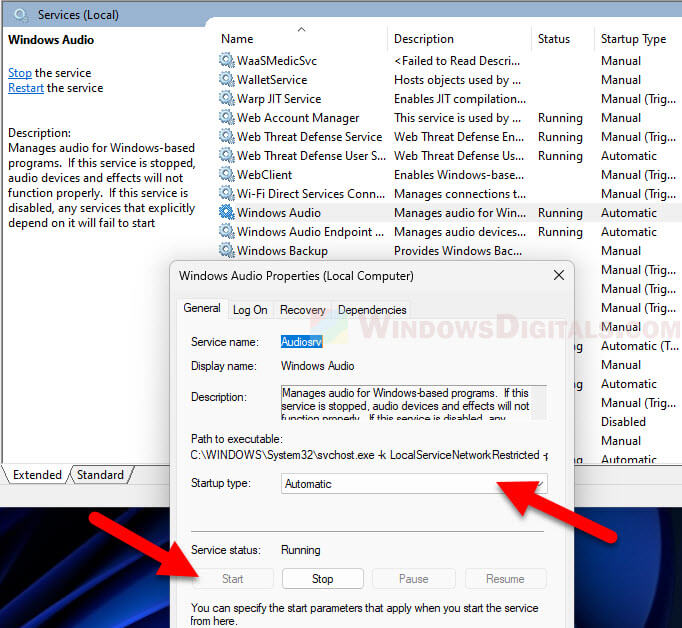Click 'Hosts objects used by ...' description
The image size is (682, 628).
[457, 80]
